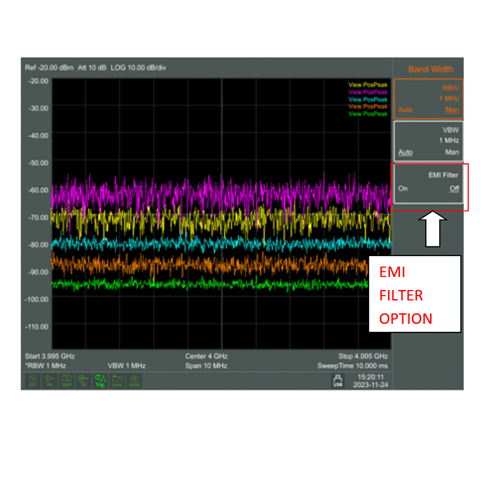Click the *RBW 1 MHz status text
This screenshot has width=500, height=500.
click(x=46, y=366)
